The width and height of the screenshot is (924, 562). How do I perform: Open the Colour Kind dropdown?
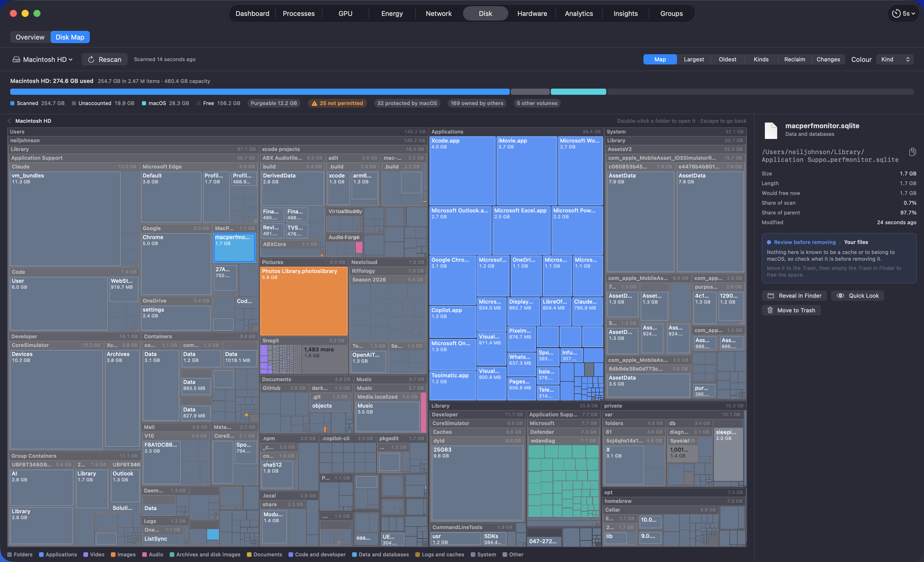(x=895, y=59)
